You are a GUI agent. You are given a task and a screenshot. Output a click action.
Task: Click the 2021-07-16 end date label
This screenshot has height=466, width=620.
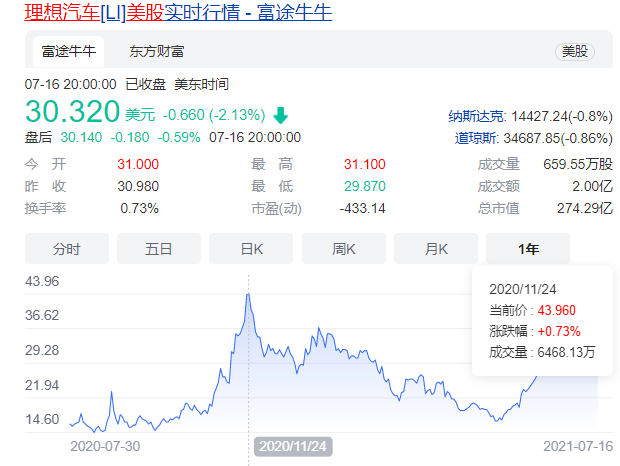coord(578,446)
